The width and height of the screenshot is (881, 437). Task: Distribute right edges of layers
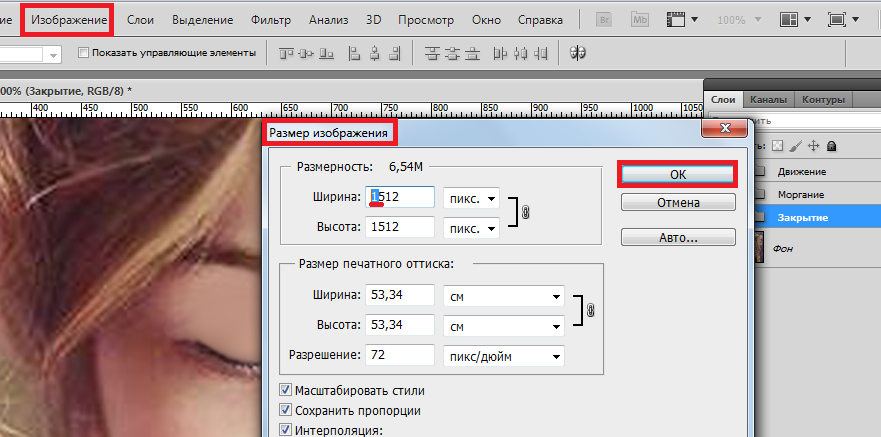[x=541, y=53]
